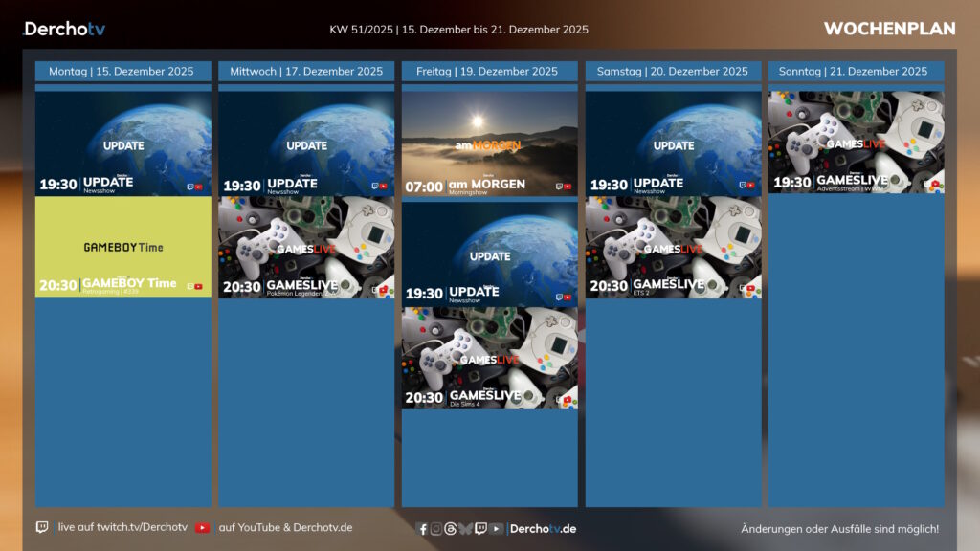
Task: Click the Derchotv logo in the top-left
Action: click(x=64, y=29)
